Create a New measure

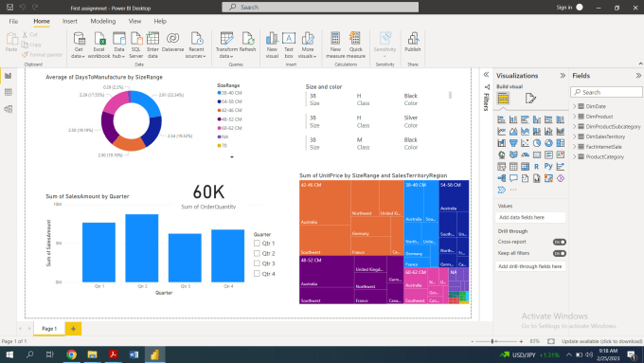(x=335, y=45)
